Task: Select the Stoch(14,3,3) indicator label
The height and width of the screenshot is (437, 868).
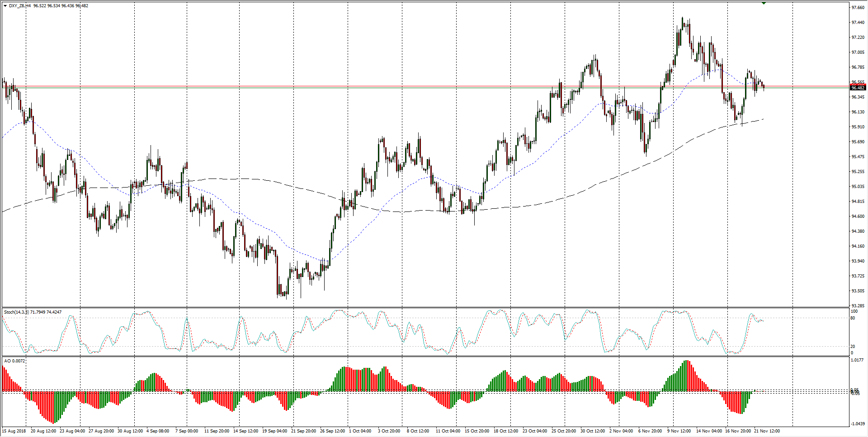Action: click(16, 312)
